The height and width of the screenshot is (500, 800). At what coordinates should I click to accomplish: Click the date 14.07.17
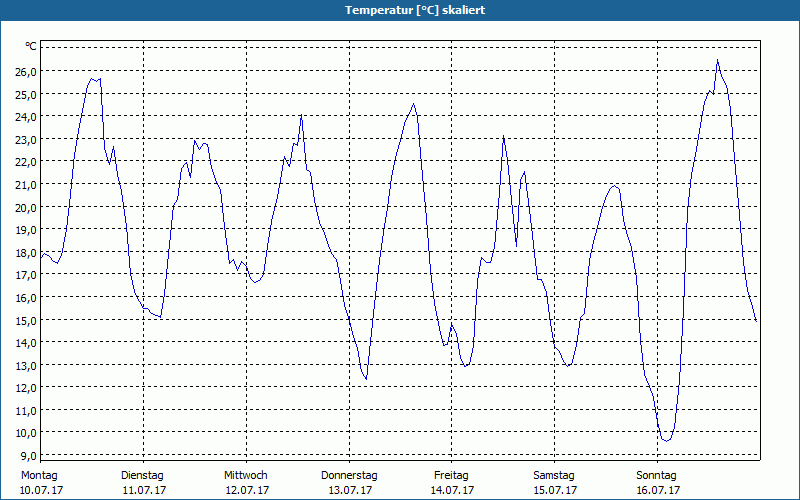(x=453, y=490)
